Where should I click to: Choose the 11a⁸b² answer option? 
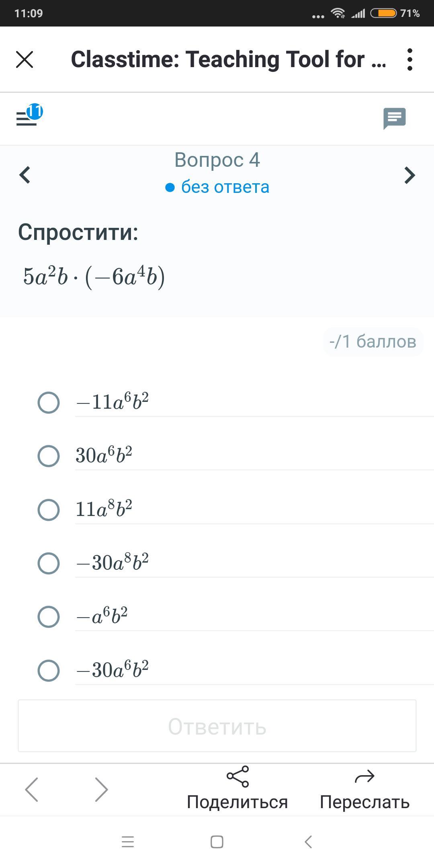49,510
